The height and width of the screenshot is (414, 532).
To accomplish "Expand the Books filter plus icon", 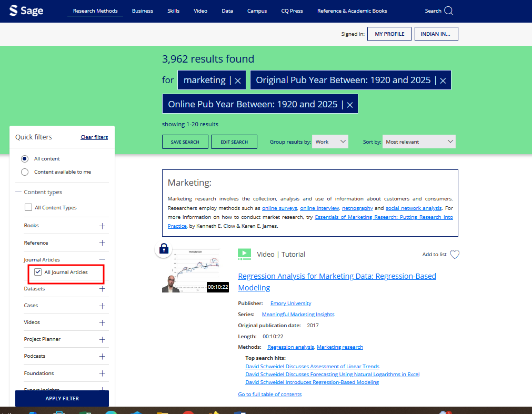I will tap(102, 226).
